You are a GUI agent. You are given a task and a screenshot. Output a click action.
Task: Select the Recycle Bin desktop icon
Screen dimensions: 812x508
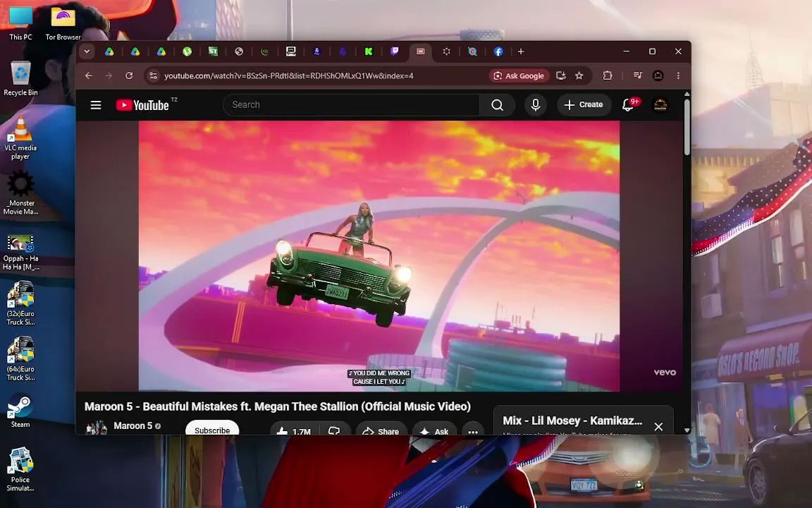(20, 79)
